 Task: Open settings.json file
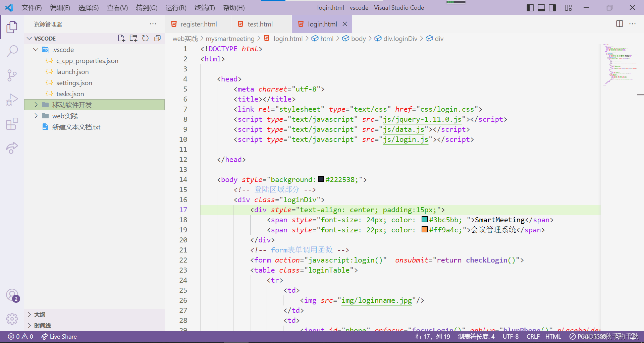click(x=94, y=83)
